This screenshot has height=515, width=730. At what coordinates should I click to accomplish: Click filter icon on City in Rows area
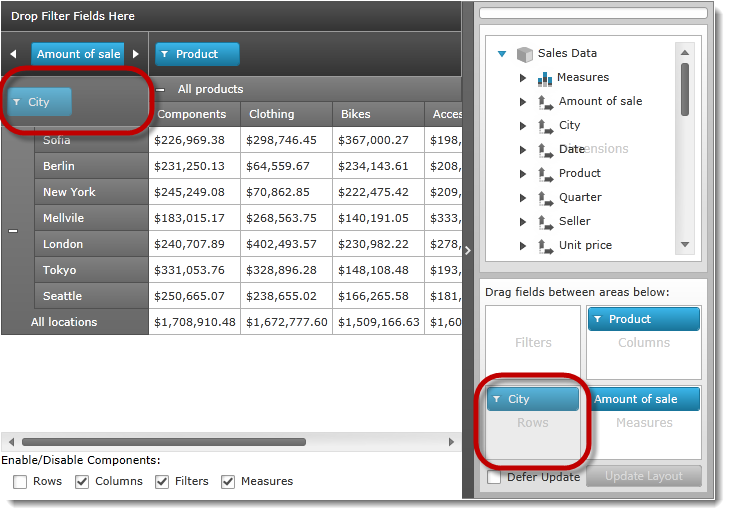pos(496,399)
